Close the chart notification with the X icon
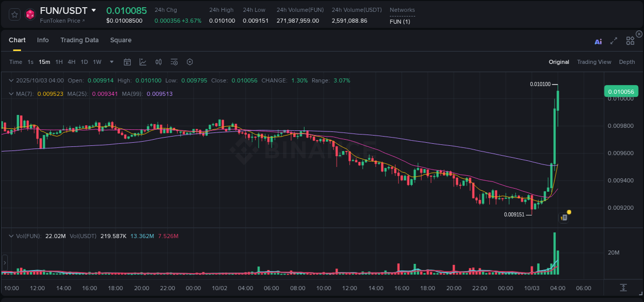Screen dimensions: 644x302 [639, 33]
